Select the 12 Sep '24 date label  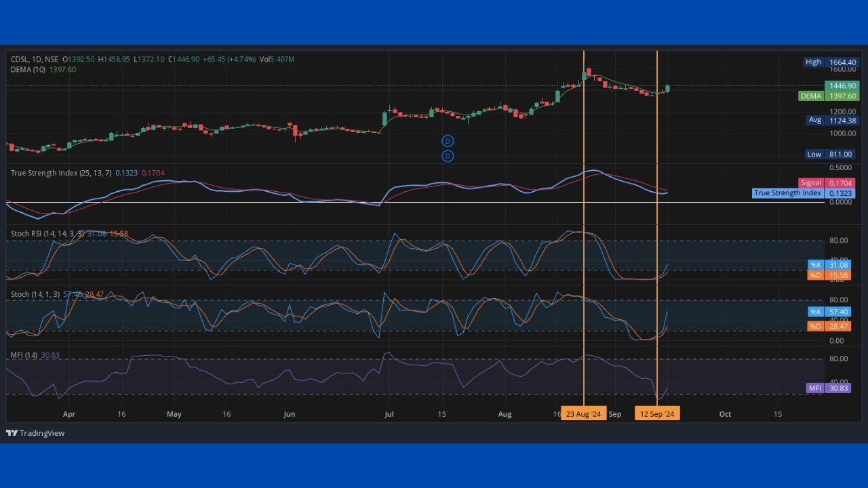click(657, 414)
